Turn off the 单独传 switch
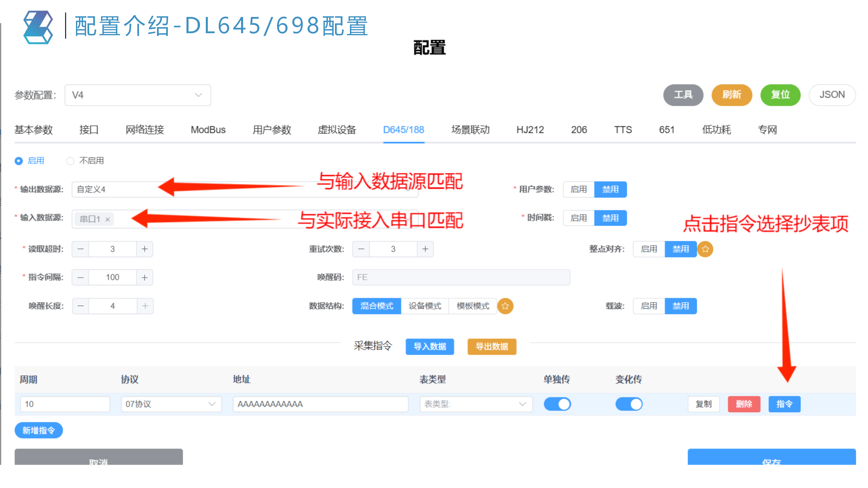Screen dimensions: 868x488 click(x=557, y=404)
